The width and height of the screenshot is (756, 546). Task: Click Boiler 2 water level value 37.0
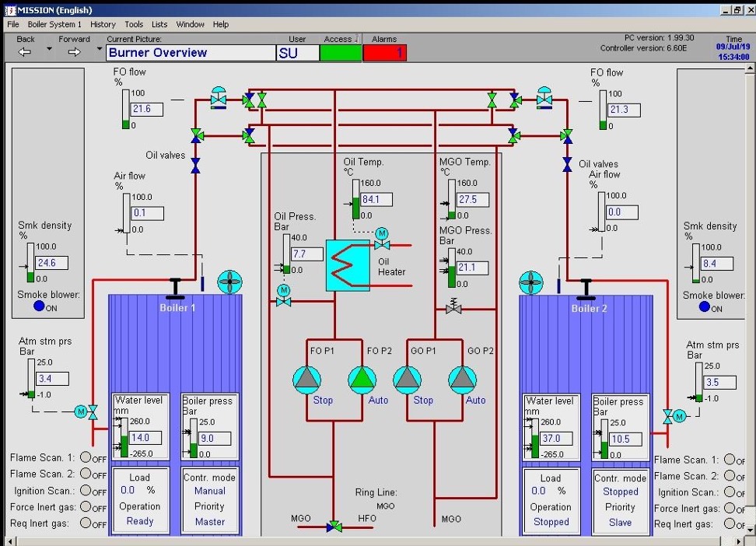pos(556,439)
